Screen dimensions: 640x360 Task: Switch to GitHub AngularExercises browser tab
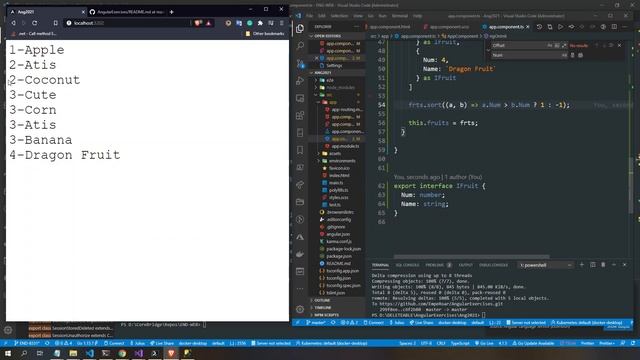point(127,12)
